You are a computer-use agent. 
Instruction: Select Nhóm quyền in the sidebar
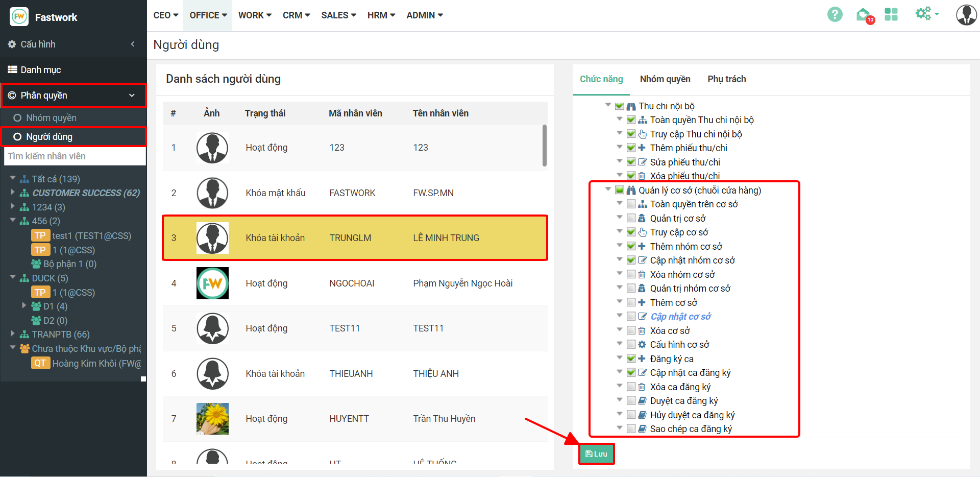click(51, 118)
